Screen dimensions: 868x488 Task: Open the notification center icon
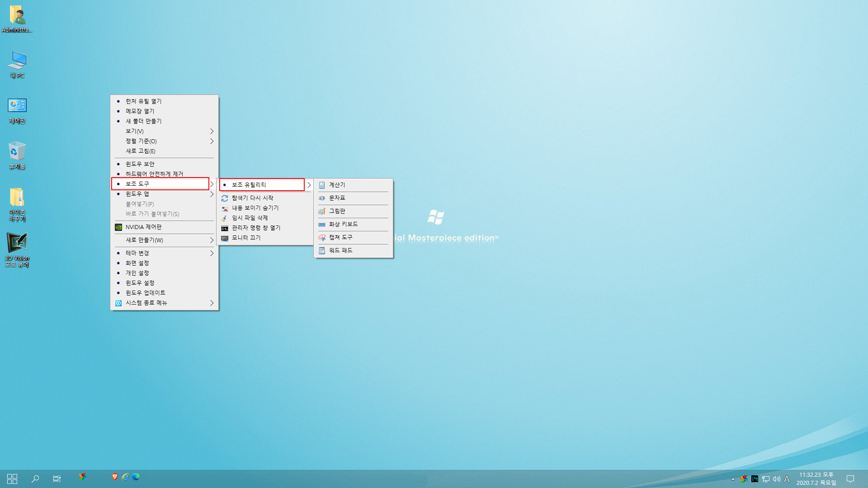pyautogui.click(x=850, y=479)
